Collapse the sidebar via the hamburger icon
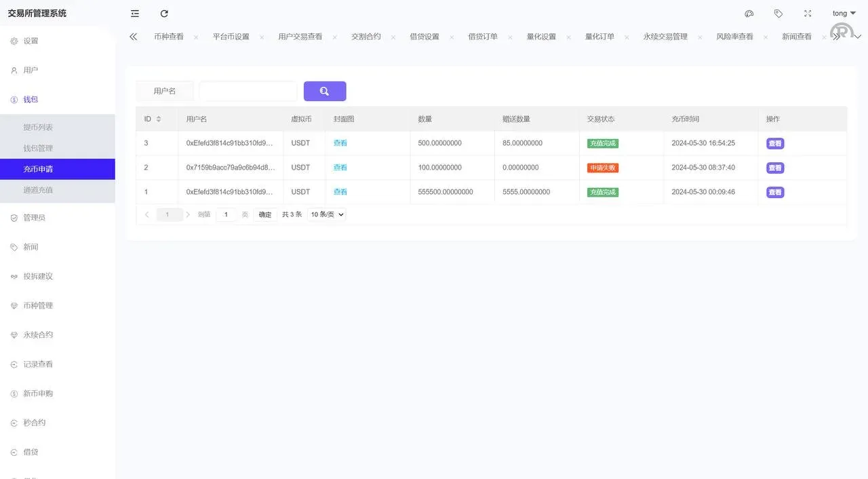Viewport: 868px width, 479px height. 134,13
